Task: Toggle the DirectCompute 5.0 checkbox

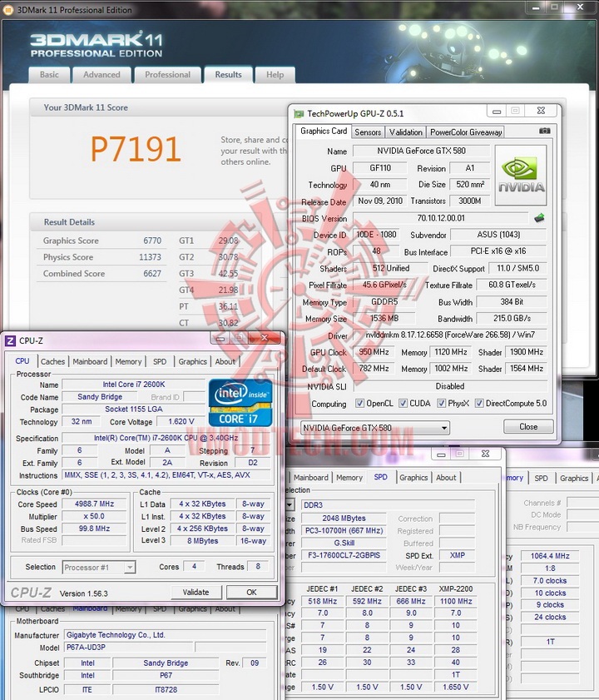Action: (479, 403)
